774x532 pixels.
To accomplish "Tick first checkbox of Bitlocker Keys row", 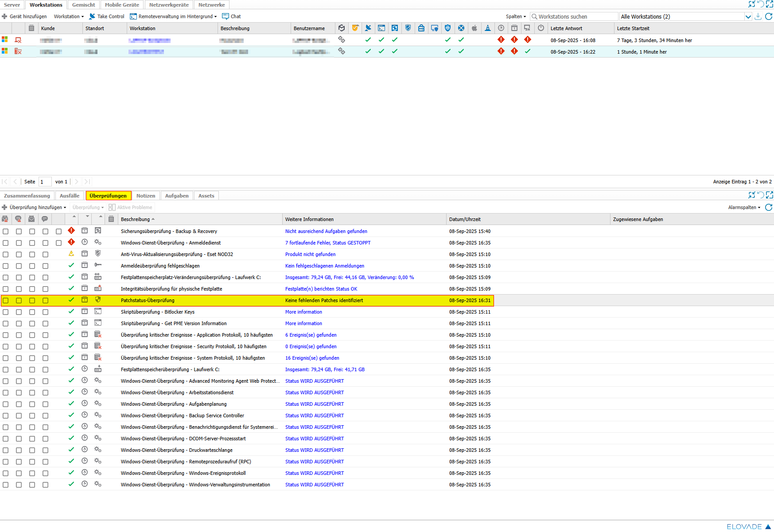I will (5, 312).
